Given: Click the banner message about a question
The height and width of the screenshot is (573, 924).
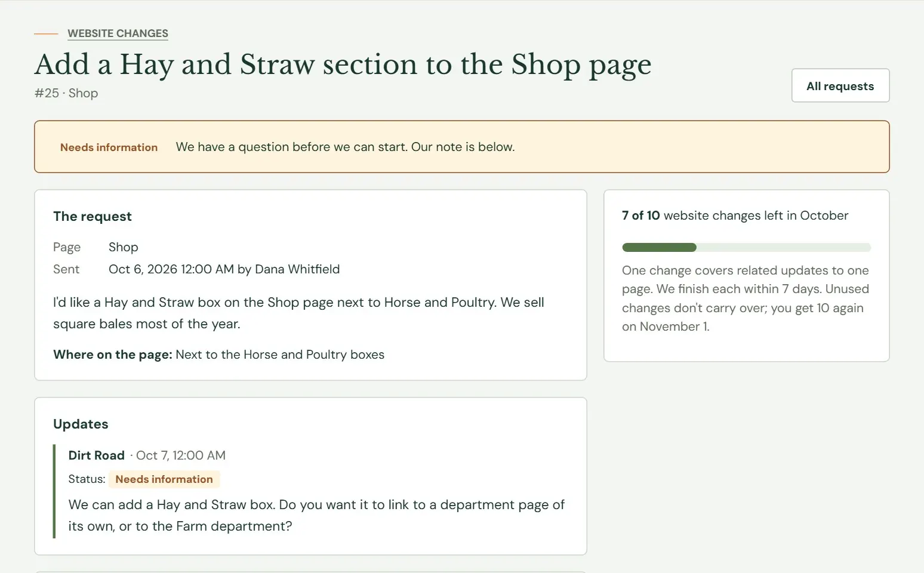Looking at the screenshot, I should [x=345, y=147].
